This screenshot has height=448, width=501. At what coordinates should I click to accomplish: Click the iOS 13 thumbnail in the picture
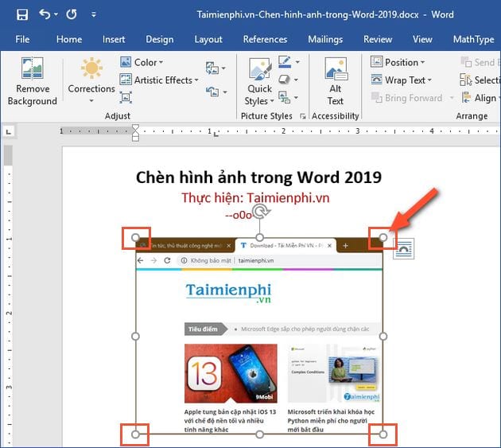tap(231, 373)
